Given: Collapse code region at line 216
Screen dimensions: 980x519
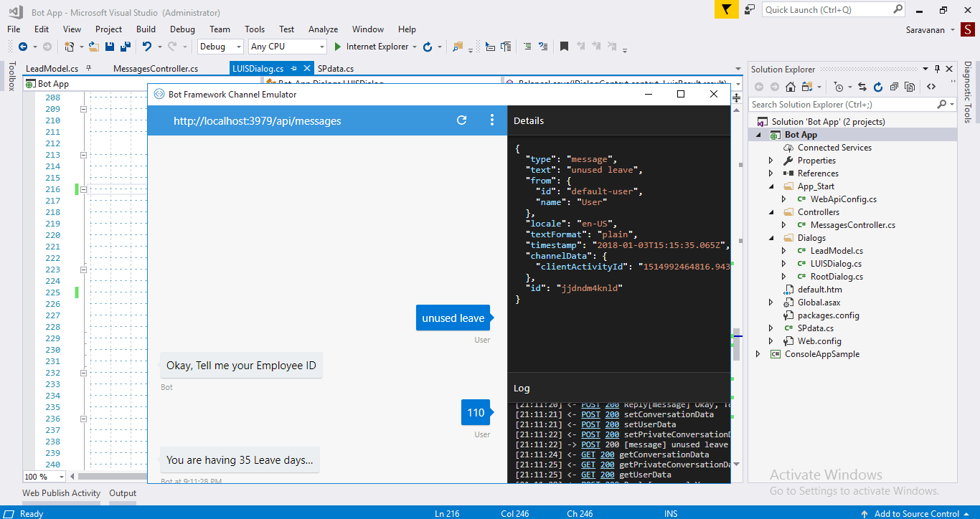Looking at the screenshot, I should click(x=83, y=189).
